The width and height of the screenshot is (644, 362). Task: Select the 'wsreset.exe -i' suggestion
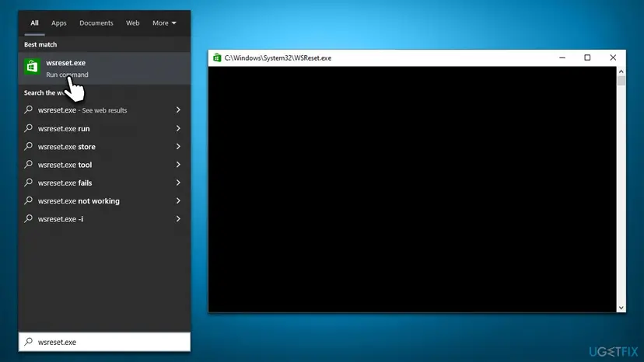[x=104, y=219]
